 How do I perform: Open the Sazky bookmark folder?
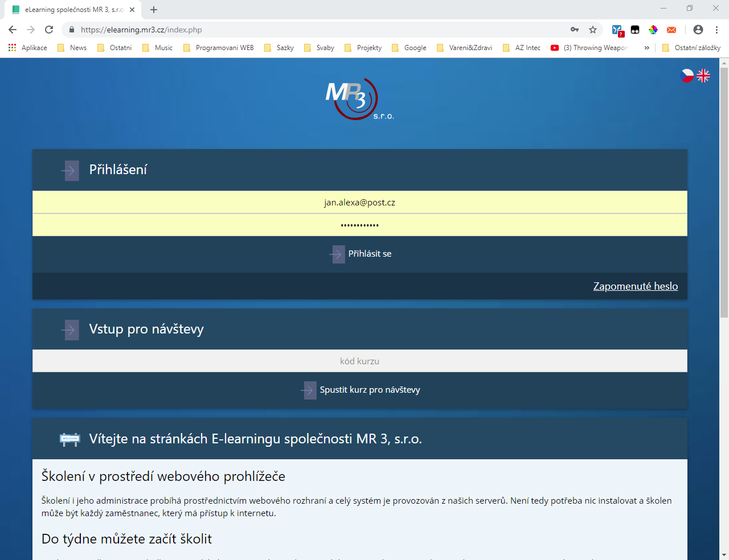pos(279,48)
